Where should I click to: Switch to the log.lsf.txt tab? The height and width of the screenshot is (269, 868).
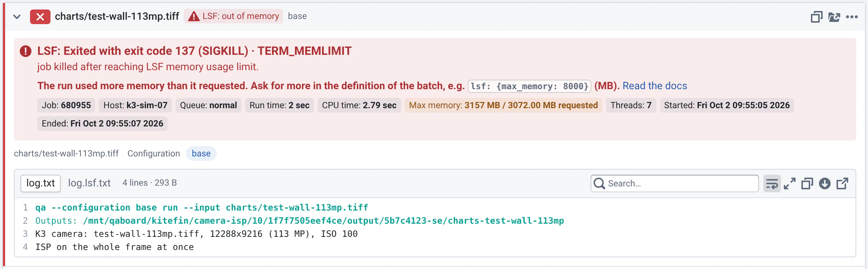click(x=89, y=183)
